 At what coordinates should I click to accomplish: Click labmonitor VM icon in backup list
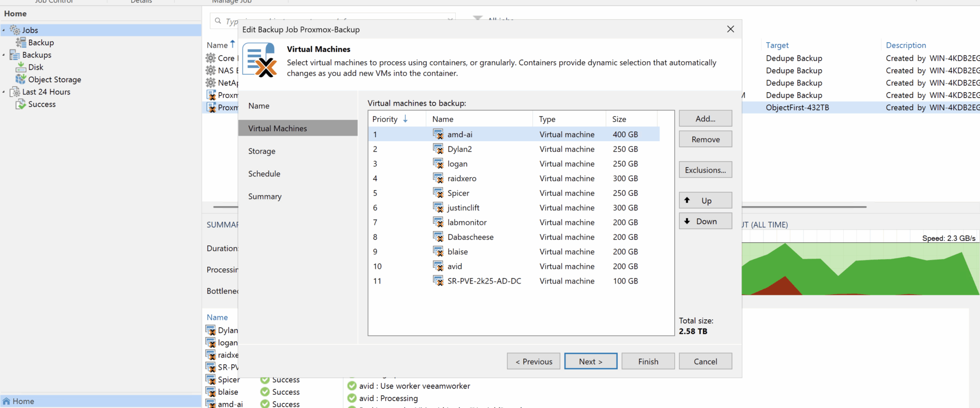coord(438,222)
